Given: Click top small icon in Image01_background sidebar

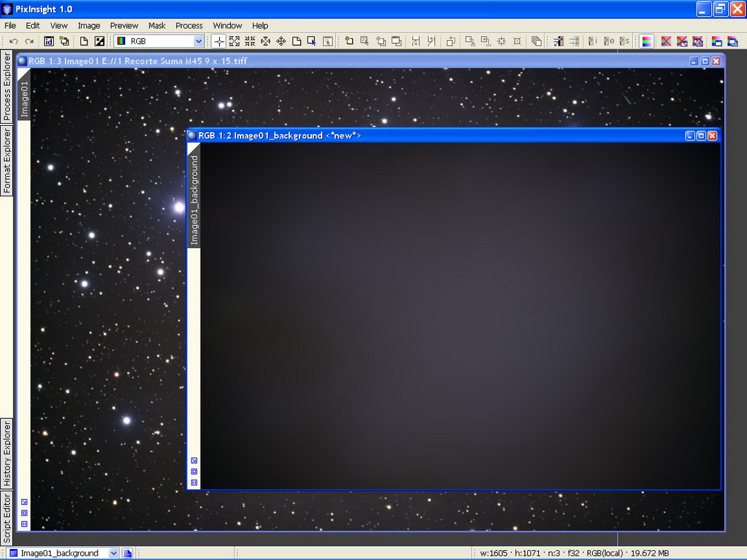Looking at the screenshot, I should pos(194,460).
